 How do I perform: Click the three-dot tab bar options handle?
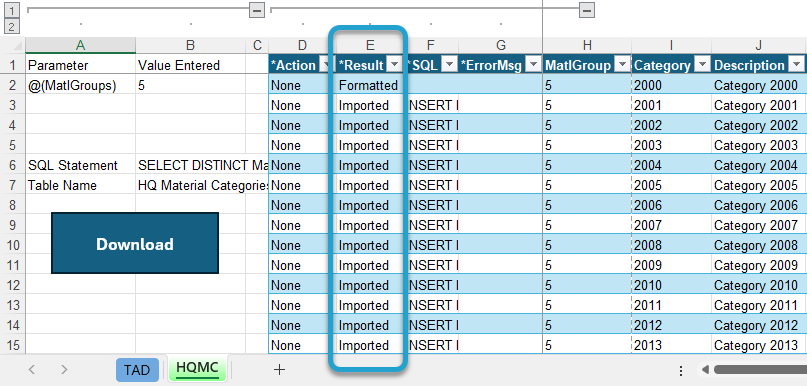click(681, 370)
